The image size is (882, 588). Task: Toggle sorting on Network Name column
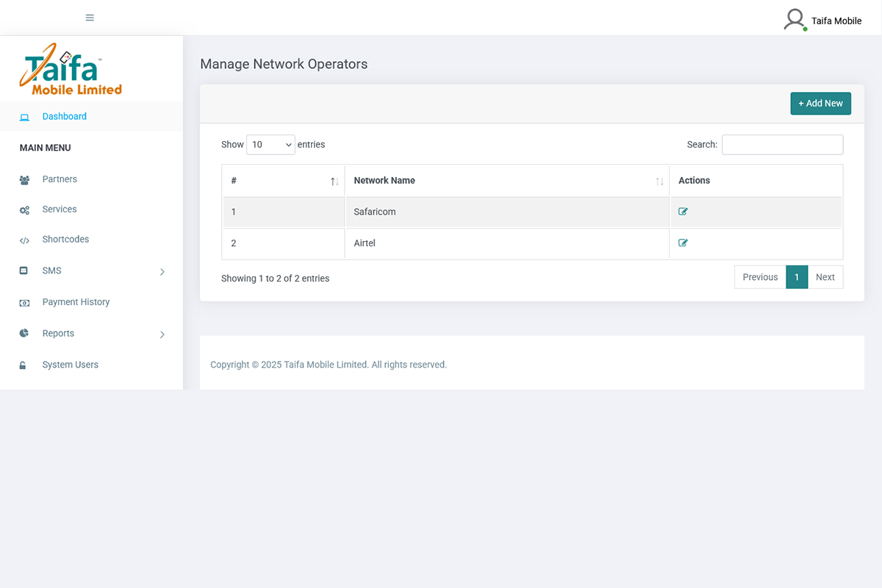pyautogui.click(x=658, y=180)
